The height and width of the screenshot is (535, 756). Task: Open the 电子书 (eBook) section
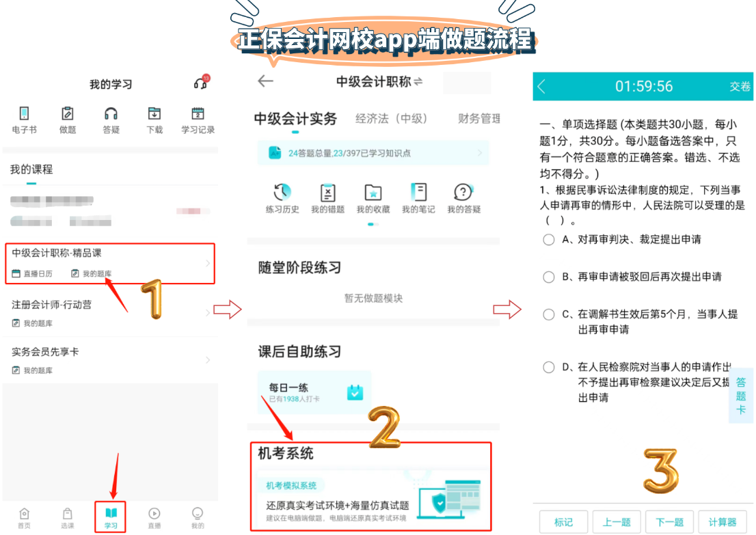[25, 120]
